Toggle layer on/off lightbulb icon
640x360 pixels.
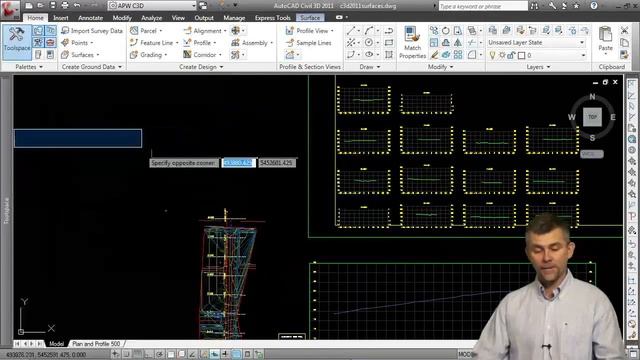tap(492, 55)
